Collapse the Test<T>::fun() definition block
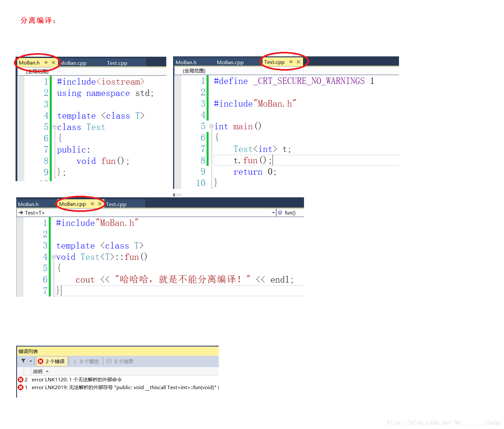 click(53, 257)
